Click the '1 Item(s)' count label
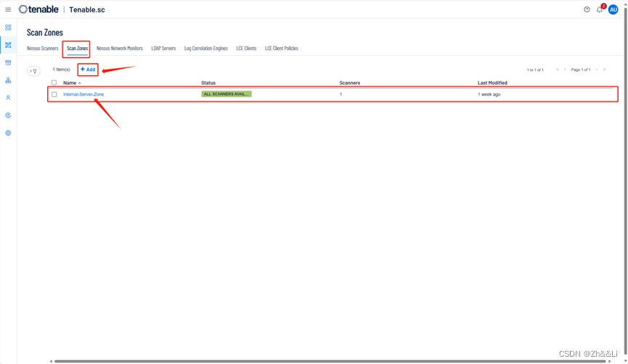628x364 pixels. click(61, 70)
